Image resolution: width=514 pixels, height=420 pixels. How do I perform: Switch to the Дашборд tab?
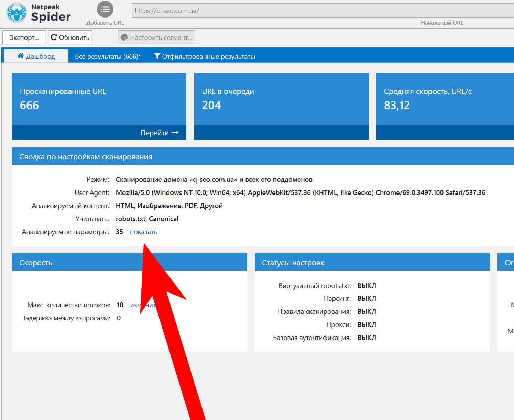tap(36, 56)
